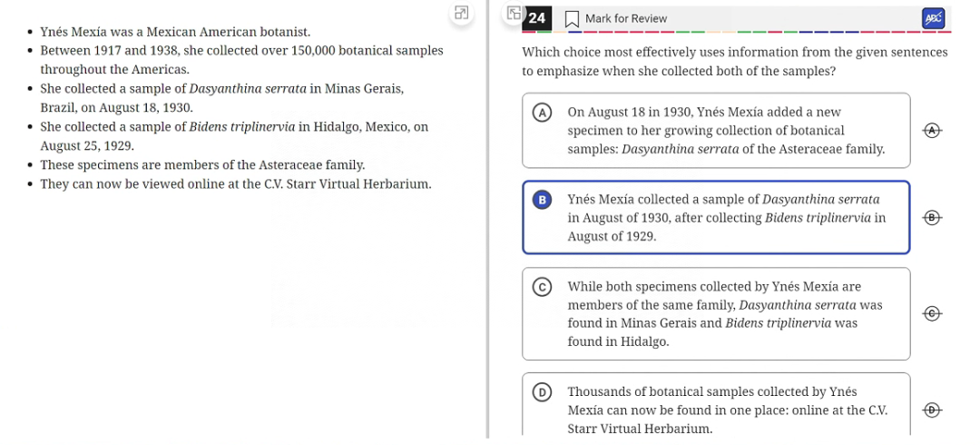This screenshot has height=445, width=980.
Task: Strike out answer B with crossed-B icon
Action: pyautogui.click(x=932, y=217)
